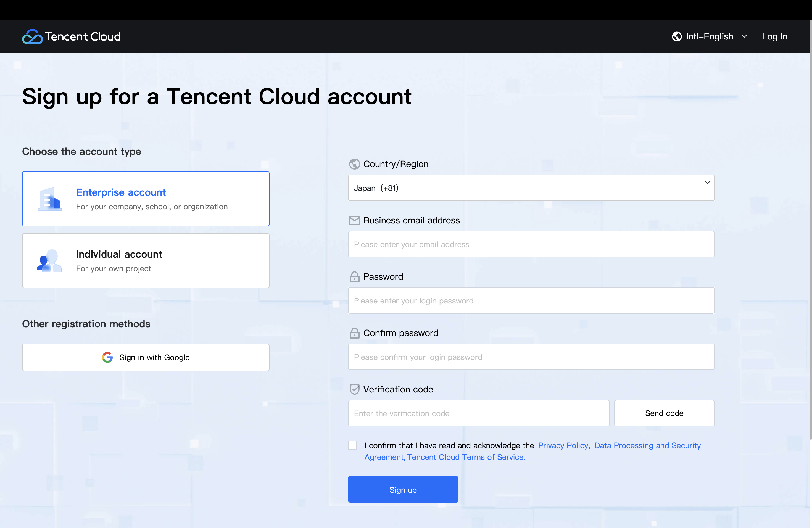The image size is (812, 528).
Task: Click the Business email address input field
Action: (x=531, y=244)
